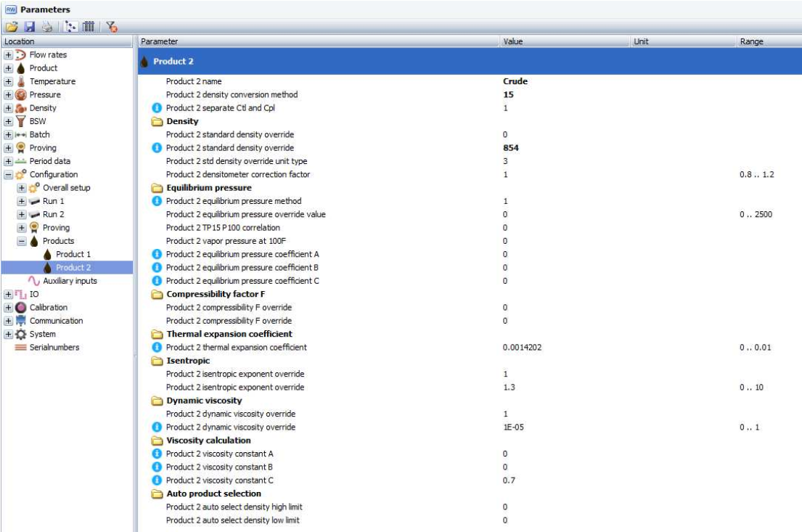Click the Value column header
Image resolution: width=802 pixels, height=532 pixels.
(565, 41)
